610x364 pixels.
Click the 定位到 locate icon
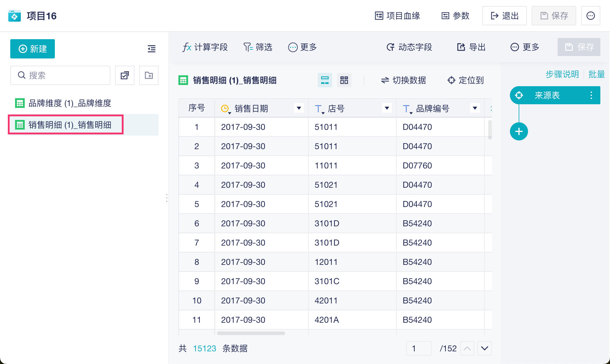tap(451, 80)
